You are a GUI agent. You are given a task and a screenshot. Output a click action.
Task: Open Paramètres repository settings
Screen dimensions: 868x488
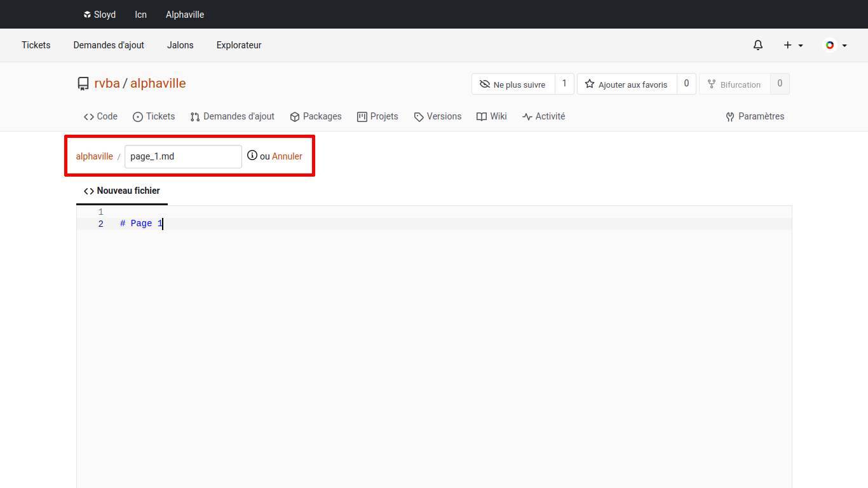755,116
